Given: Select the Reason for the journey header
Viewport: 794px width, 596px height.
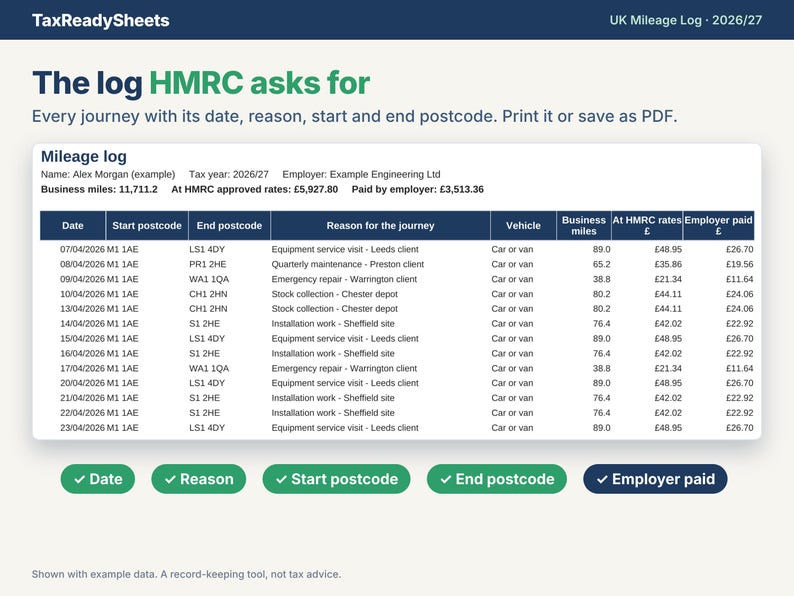Looking at the screenshot, I should pos(380,226).
